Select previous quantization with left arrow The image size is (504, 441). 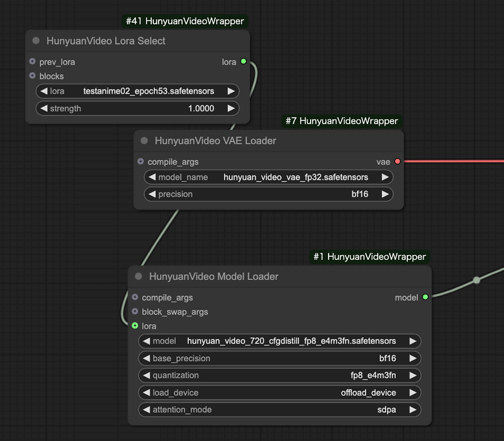(x=147, y=375)
